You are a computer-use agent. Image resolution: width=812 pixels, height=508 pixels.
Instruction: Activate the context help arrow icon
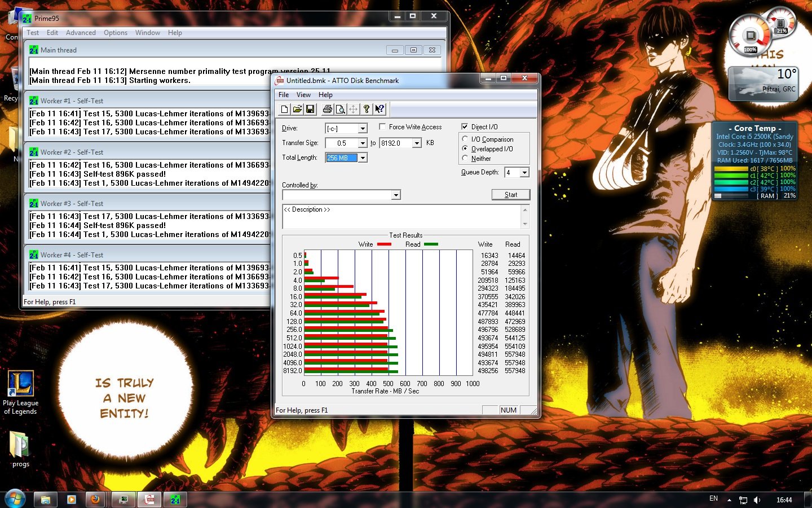[x=379, y=109]
